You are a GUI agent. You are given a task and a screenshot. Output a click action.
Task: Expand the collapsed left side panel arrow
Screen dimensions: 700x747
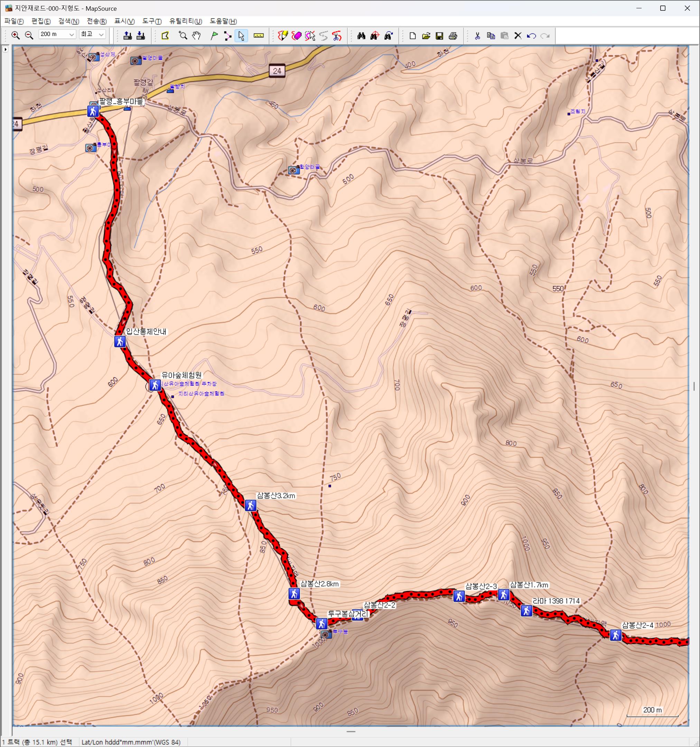(5, 49)
